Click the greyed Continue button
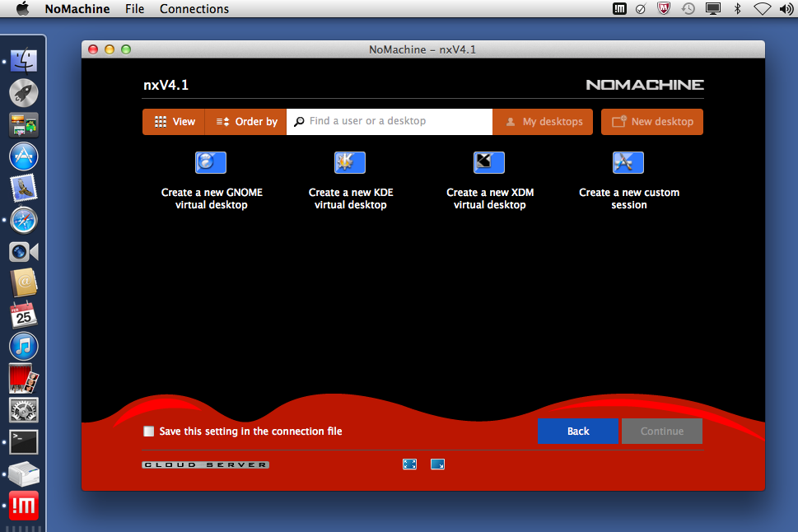Image resolution: width=798 pixels, height=532 pixels. [x=662, y=432]
